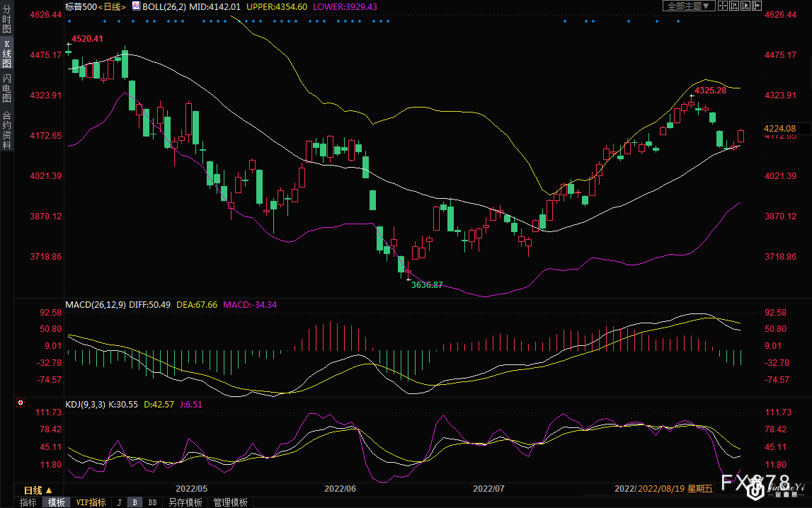The image size is (812, 508).
Task: Open the 全部主题 themes dropdown
Action: [x=687, y=6]
